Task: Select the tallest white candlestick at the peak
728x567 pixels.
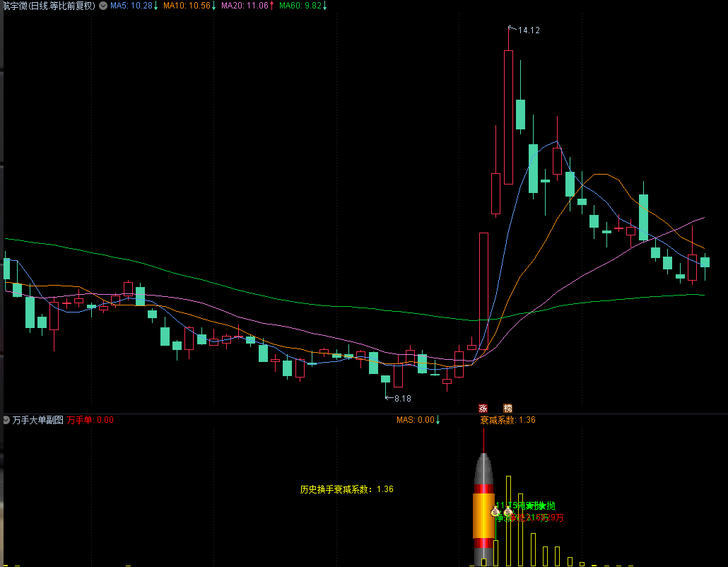Action: [x=507, y=117]
